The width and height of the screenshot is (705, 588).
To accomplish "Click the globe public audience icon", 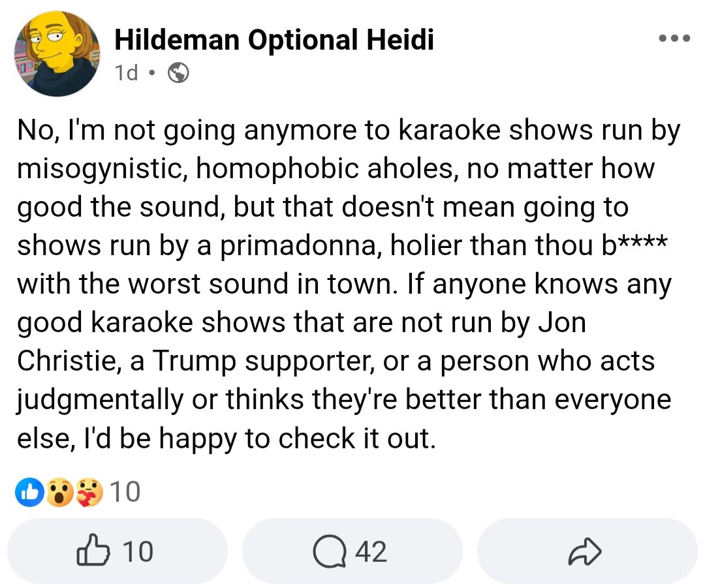I will (x=178, y=74).
